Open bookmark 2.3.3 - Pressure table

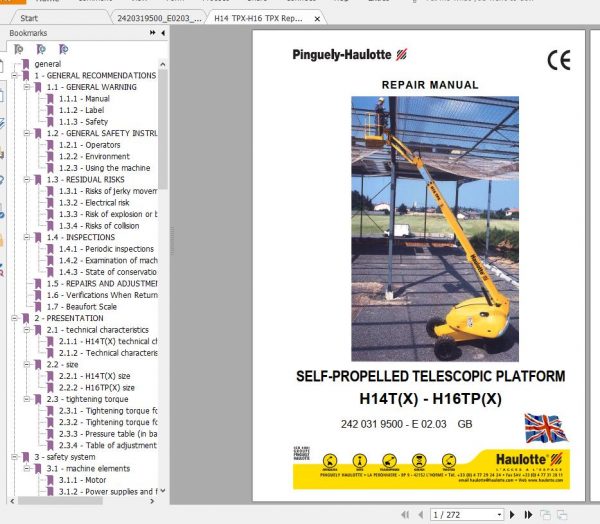point(108,434)
